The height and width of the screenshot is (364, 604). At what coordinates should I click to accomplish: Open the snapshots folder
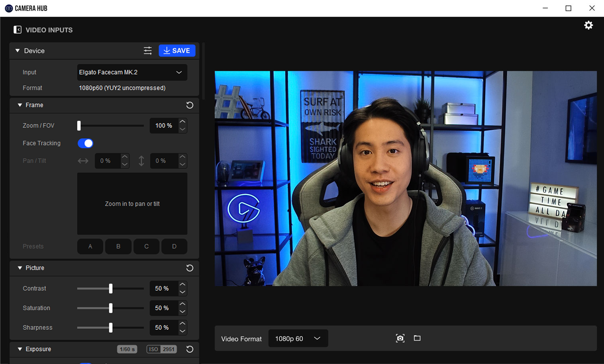pos(417,338)
